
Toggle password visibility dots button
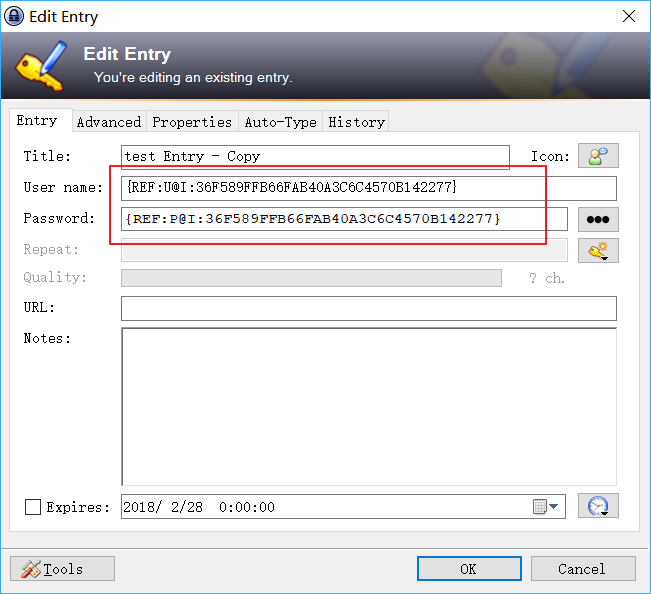(598, 219)
